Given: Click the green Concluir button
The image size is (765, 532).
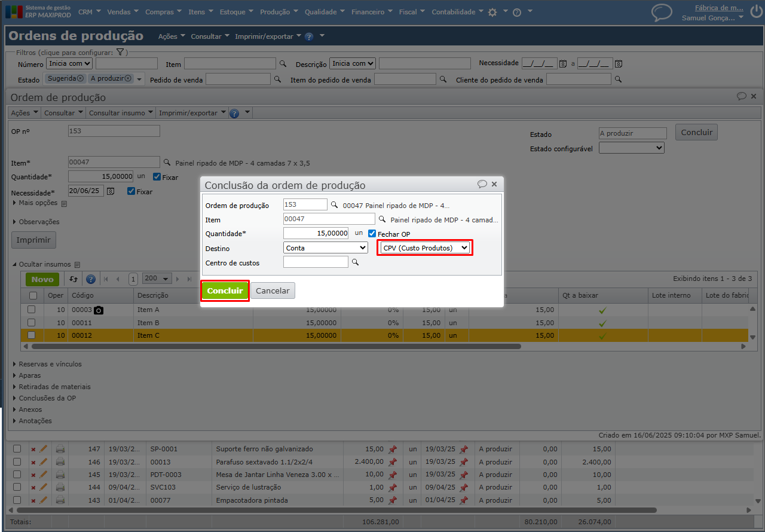Looking at the screenshot, I should [x=225, y=291].
